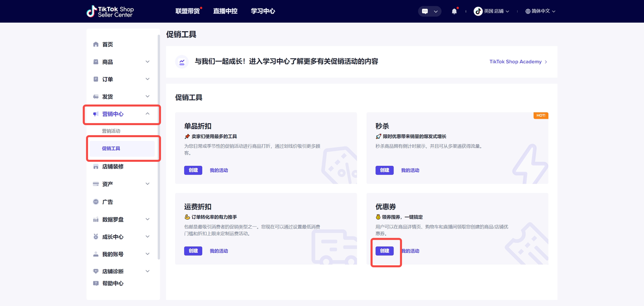644x306 pixels.
Task: Open the TikTok Shop Academy link
Action: tap(518, 62)
